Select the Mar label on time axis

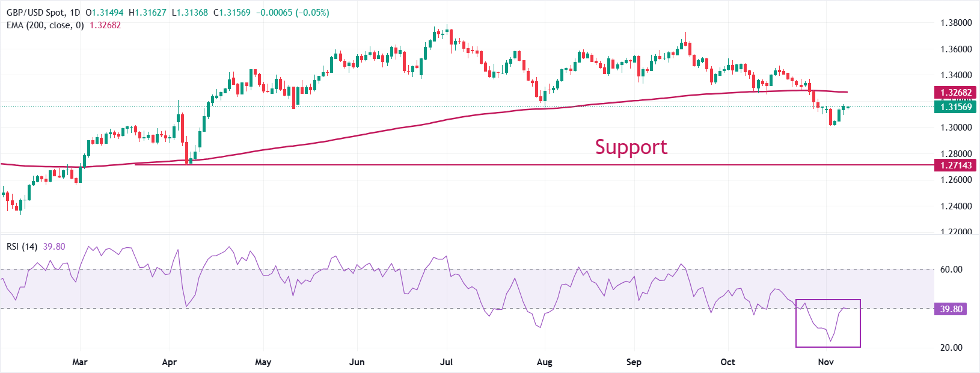point(79,362)
